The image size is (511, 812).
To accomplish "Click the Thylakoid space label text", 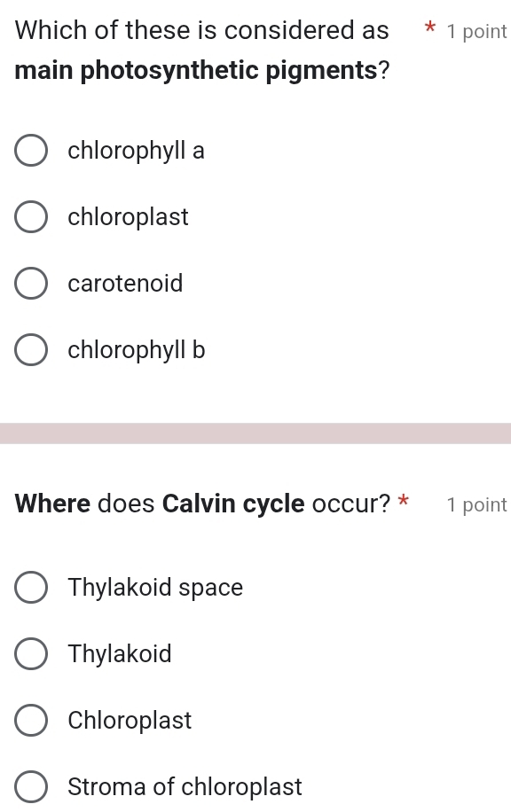I will click(155, 587).
